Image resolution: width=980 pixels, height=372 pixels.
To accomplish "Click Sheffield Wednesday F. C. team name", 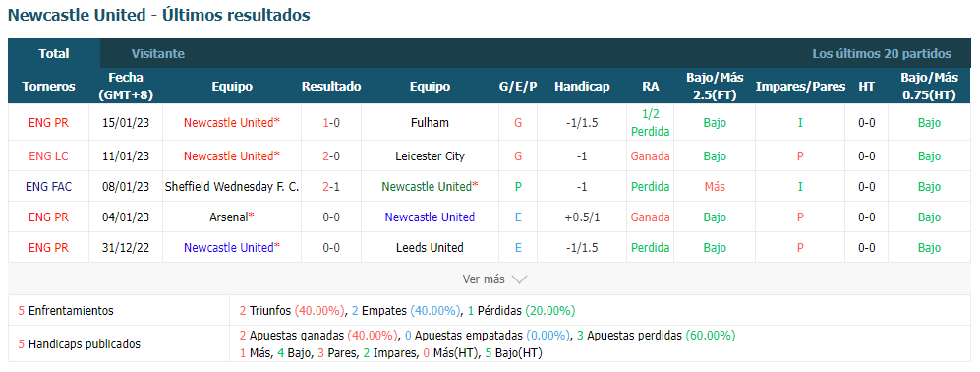I will click(x=232, y=187).
